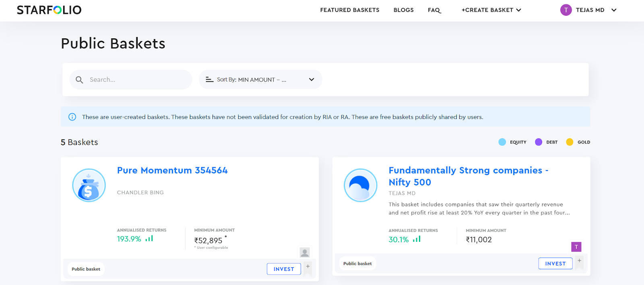Click the basket description starting 'This basket includes'
This screenshot has width=644, height=285.
[479, 208]
